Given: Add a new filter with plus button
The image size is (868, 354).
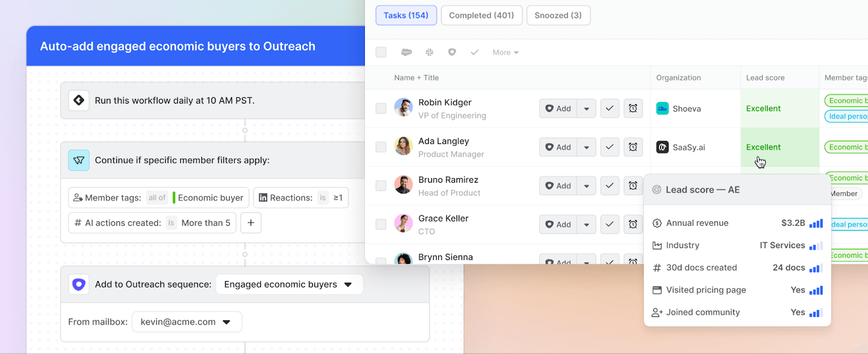Looking at the screenshot, I should [x=251, y=223].
